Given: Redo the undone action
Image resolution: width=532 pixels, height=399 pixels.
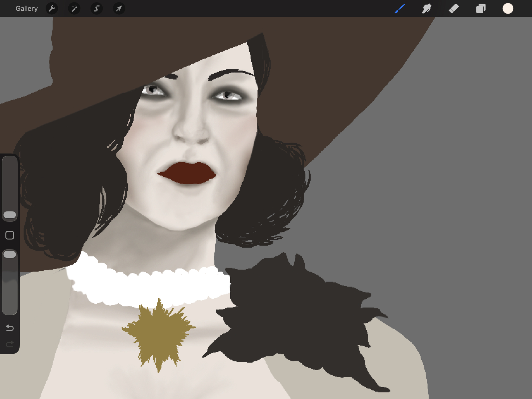Looking at the screenshot, I should [10, 344].
